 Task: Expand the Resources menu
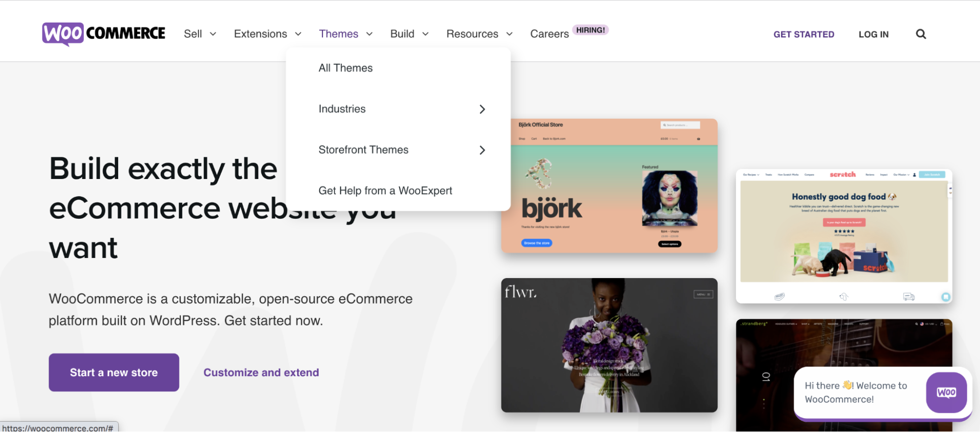point(479,34)
